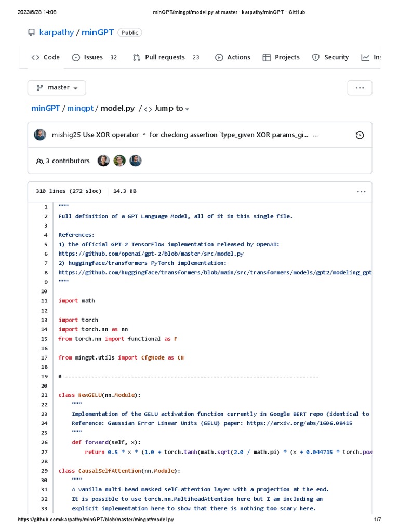The width and height of the screenshot is (399, 532).
Task: Click the third contributor avatar
Action: [x=136, y=161]
